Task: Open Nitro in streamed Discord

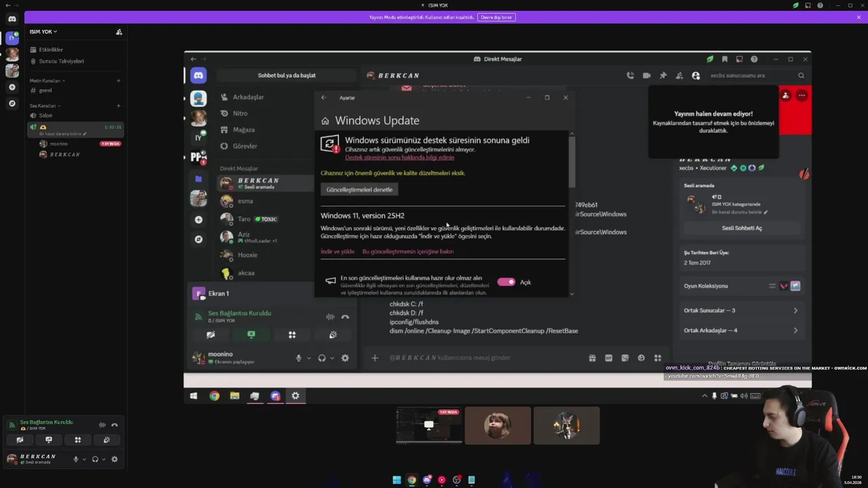Action: 264,113
